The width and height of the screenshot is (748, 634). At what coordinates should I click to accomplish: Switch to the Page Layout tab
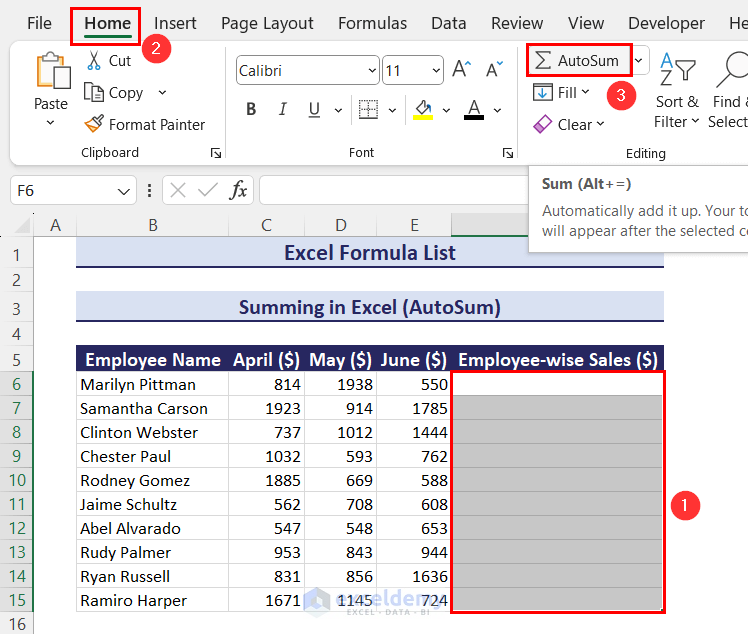[267, 23]
